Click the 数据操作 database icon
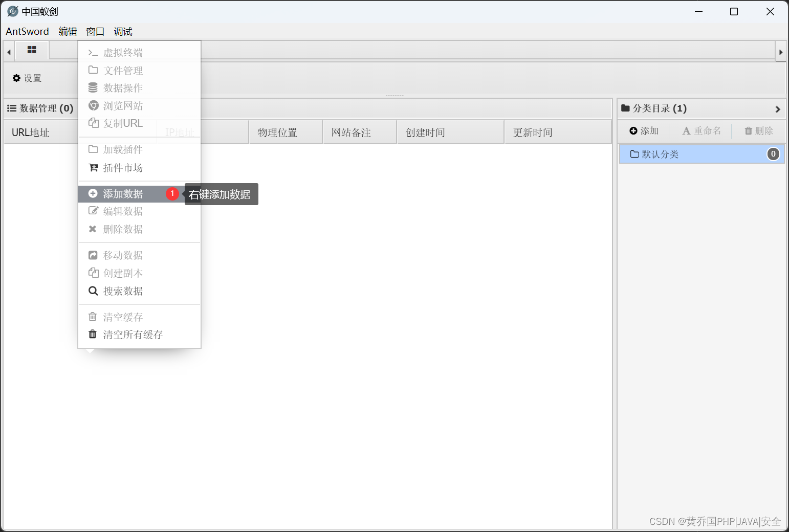 [x=93, y=87]
